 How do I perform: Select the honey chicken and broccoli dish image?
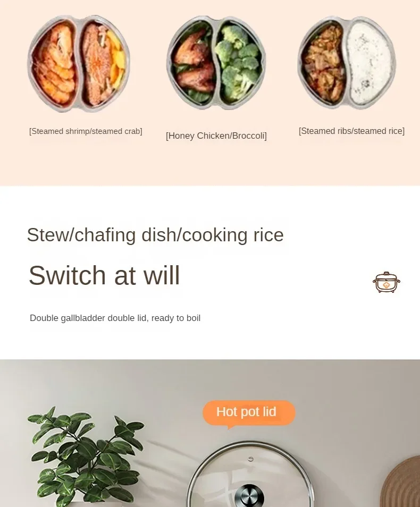tap(216, 63)
